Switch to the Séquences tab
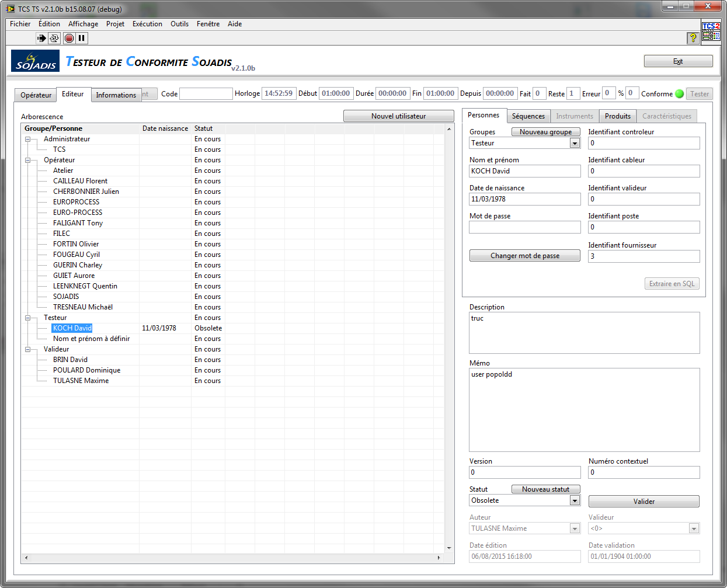 [x=528, y=116]
